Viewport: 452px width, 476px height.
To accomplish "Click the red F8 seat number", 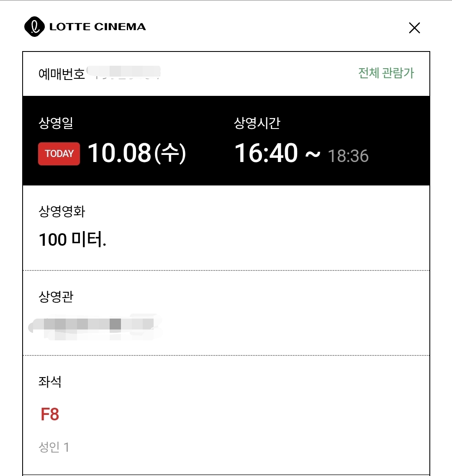I will point(50,414).
